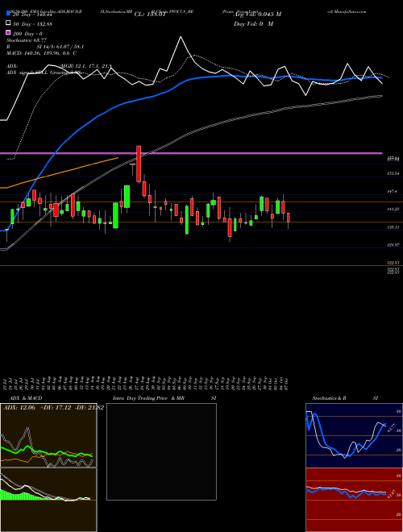Open the empty Intra Day Trading Price panel

pos(161,451)
